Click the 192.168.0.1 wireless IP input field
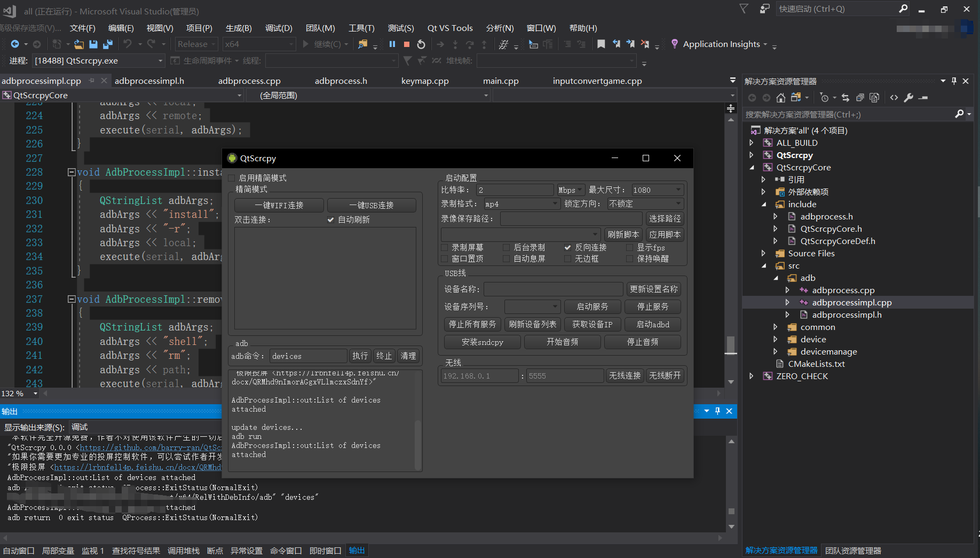 pyautogui.click(x=480, y=376)
